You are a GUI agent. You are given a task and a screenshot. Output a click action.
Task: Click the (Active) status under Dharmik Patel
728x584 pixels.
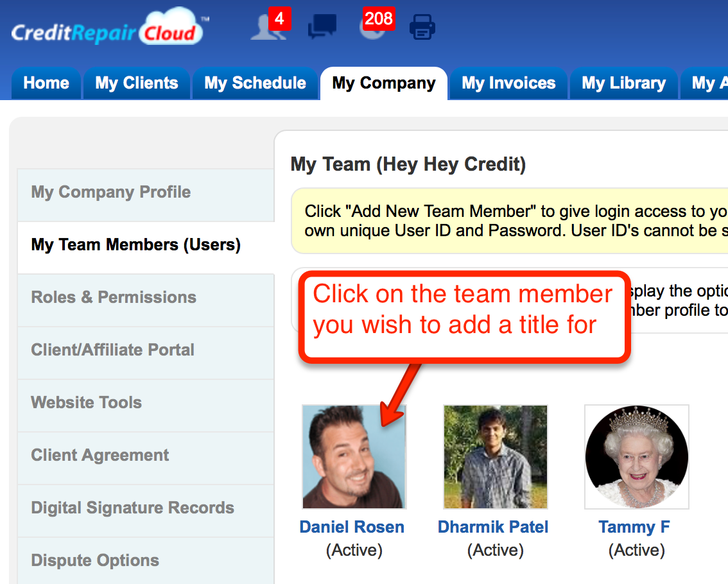pyautogui.click(x=496, y=550)
